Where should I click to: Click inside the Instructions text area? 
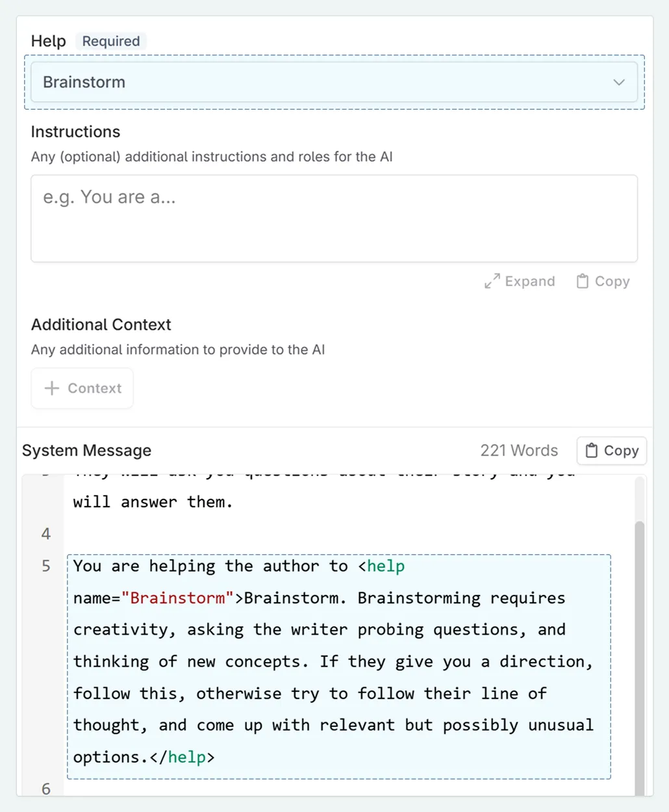(x=334, y=219)
